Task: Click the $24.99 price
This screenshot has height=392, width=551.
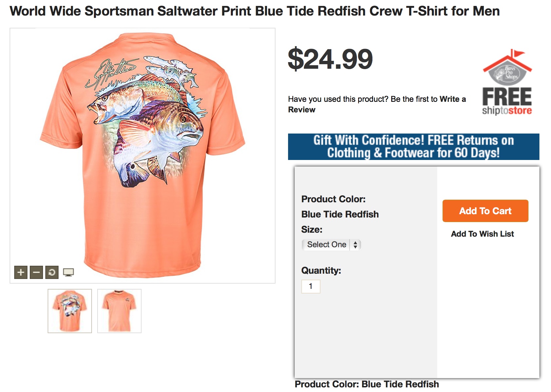Action: tap(330, 59)
